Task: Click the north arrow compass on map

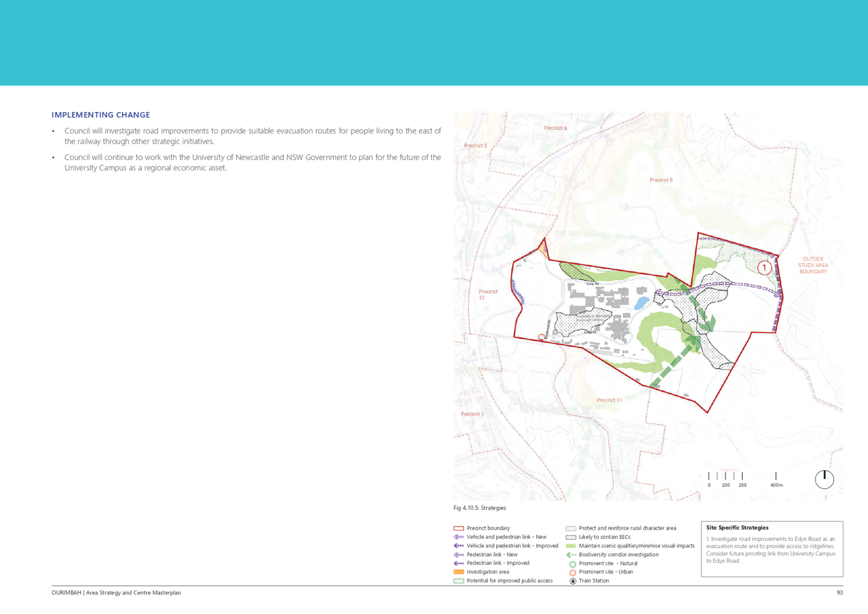Action: pos(824,479)
